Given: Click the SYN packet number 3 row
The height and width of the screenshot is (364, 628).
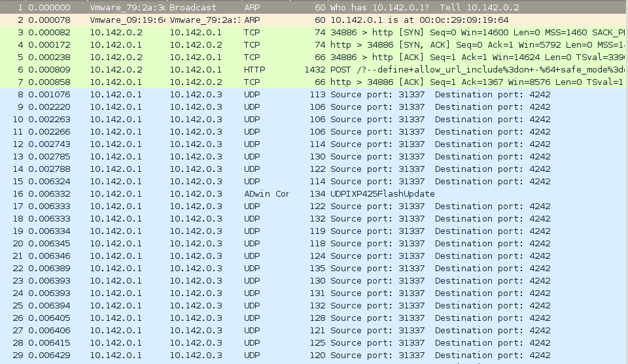Looking at the screenshot, I should 314,32.
